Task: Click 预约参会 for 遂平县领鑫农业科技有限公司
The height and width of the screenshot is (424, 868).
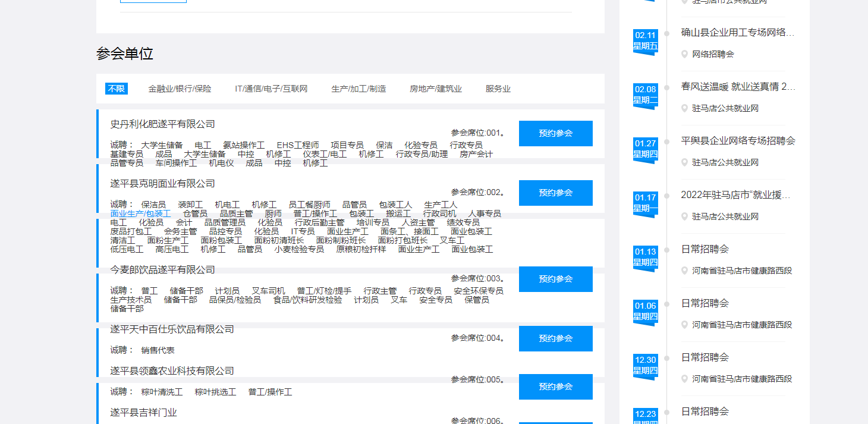Action: 556,387
